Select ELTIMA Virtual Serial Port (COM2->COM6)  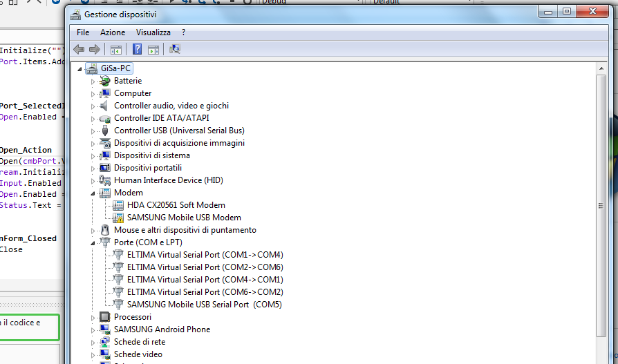[x=205, y=267]
